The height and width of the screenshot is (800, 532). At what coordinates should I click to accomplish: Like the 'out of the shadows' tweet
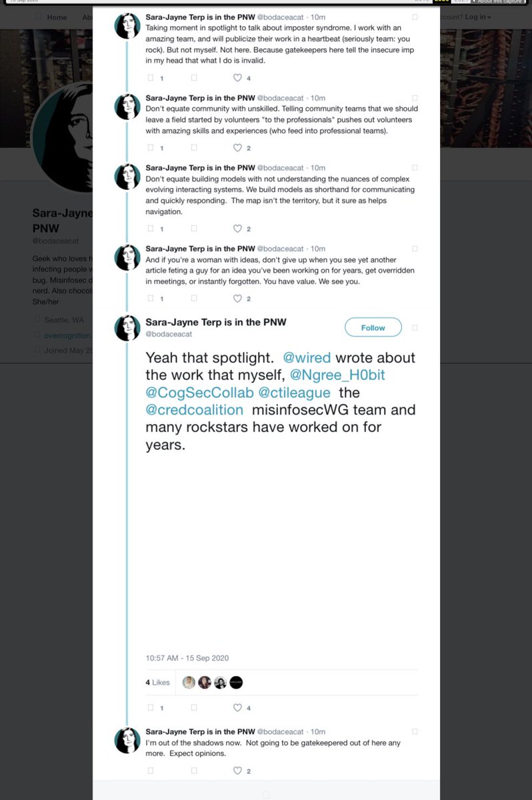(x=237, y=771)
